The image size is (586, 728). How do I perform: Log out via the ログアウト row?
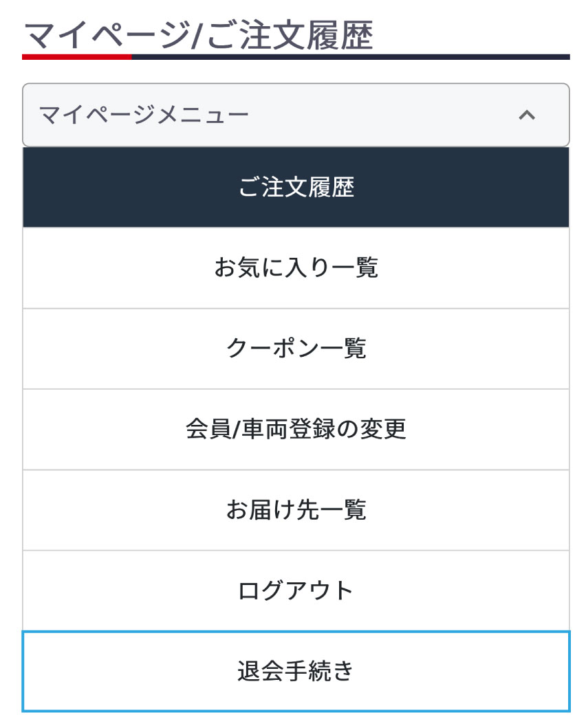[x=296, y=591]
